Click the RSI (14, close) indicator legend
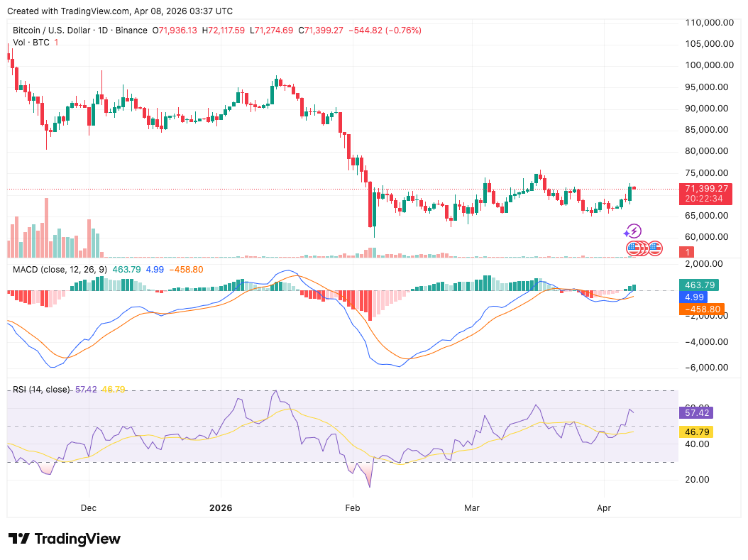This screenshot has width=748, height=560. click(41, 390)
